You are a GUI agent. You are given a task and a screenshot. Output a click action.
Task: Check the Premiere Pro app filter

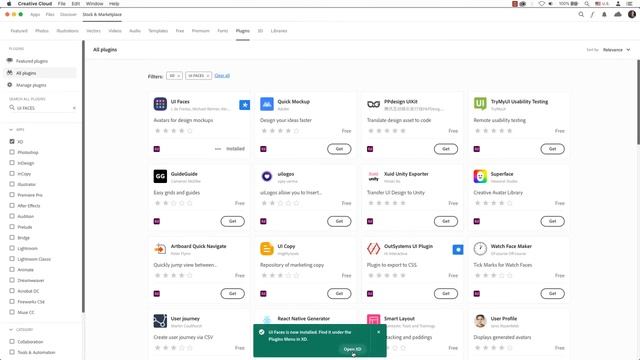(12, 195)
